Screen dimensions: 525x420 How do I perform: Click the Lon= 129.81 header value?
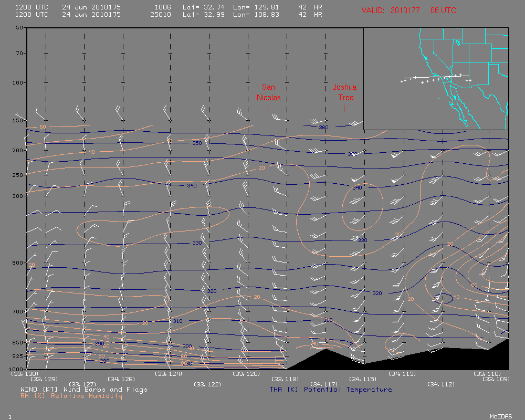pos(256,7)
